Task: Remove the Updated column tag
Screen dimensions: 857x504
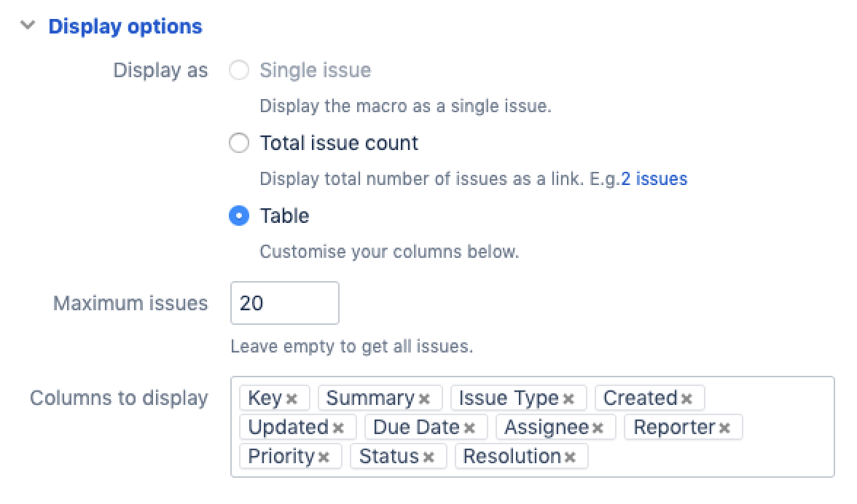Action: coord(338,428)
